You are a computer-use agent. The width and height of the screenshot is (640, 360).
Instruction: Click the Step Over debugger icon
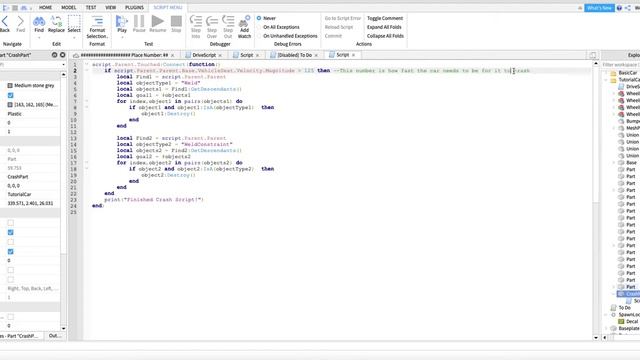coord(212,21)
